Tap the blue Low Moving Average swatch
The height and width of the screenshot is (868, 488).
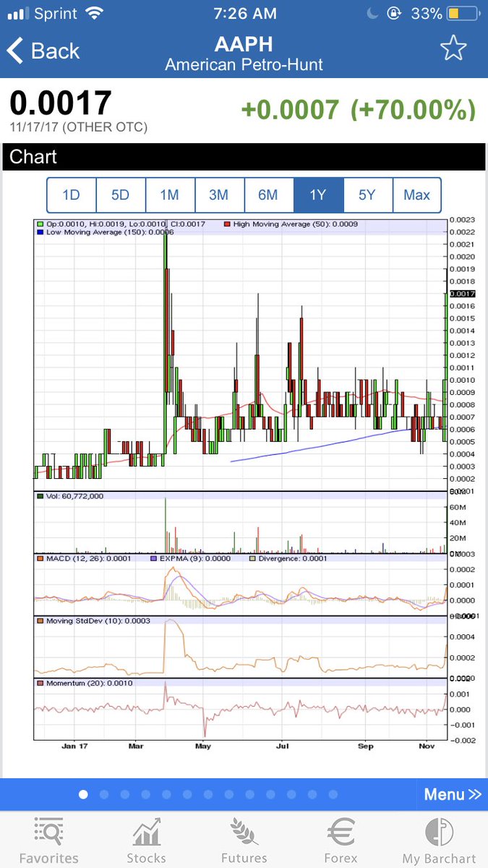39,232
